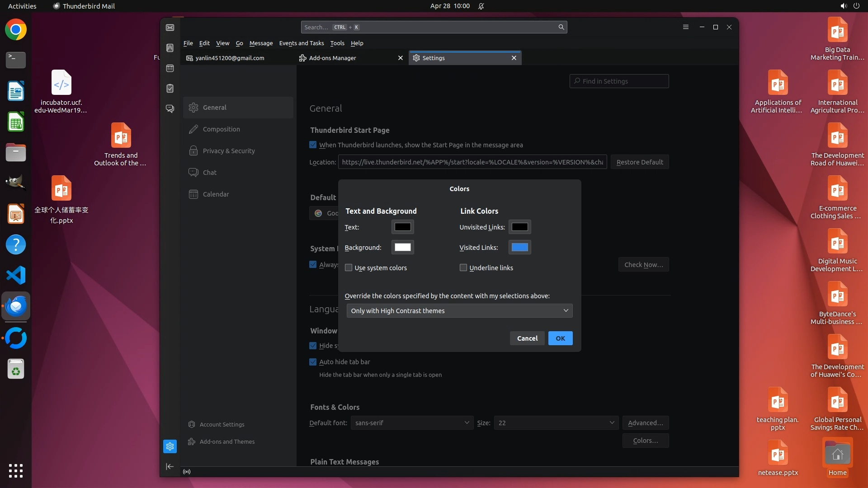The image size is (868, 488).
Task: Open the Tasks space icon
Action: point(170,89)
